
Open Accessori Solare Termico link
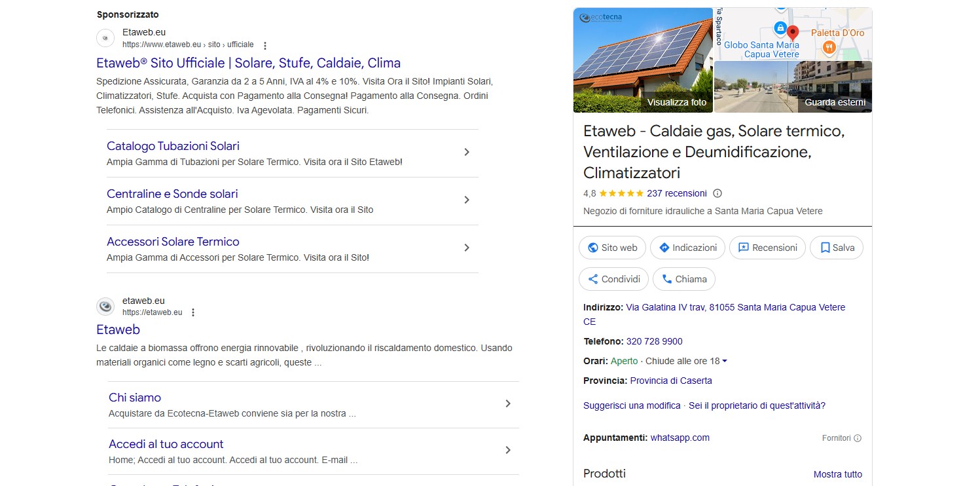pos(173,241)
